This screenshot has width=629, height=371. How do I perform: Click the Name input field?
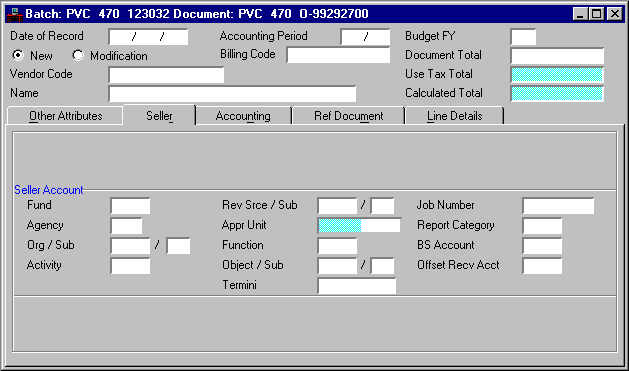(x=232, y=93)
